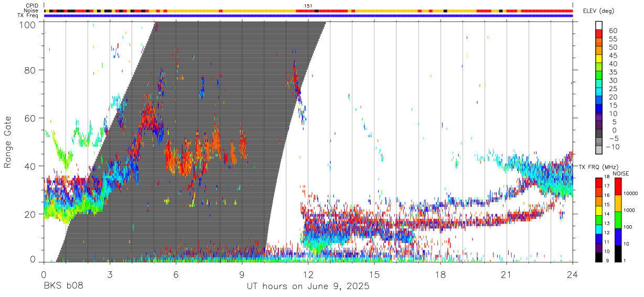This screenshot has width=644, height=297.
Task: Click the "BKS b08" radar label
Action: tap(63, 287)
